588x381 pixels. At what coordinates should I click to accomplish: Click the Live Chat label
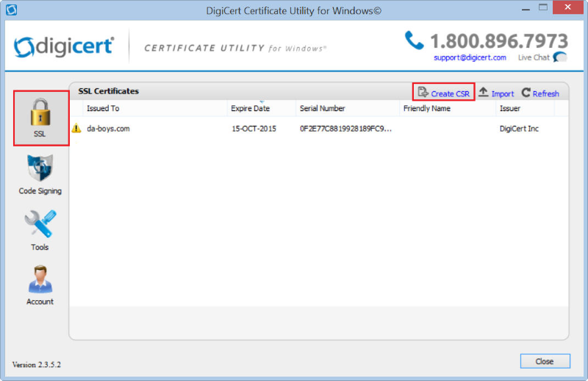click(534, 57)
